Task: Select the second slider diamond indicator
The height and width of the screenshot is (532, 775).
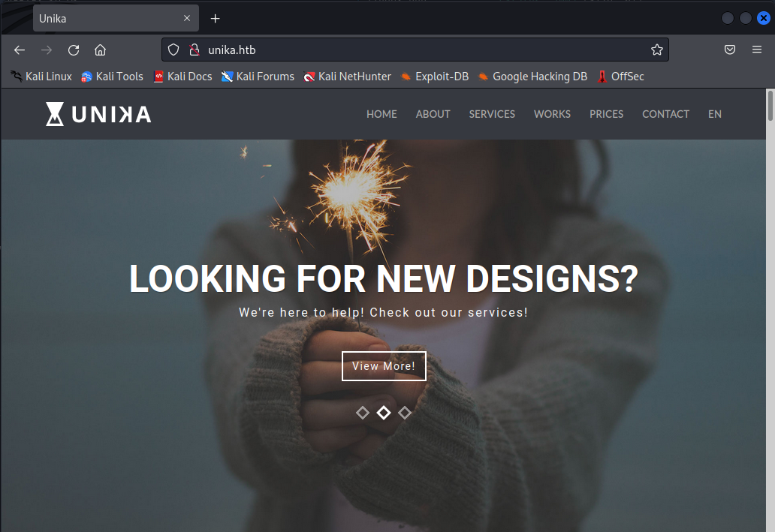Action: (384, 413)
